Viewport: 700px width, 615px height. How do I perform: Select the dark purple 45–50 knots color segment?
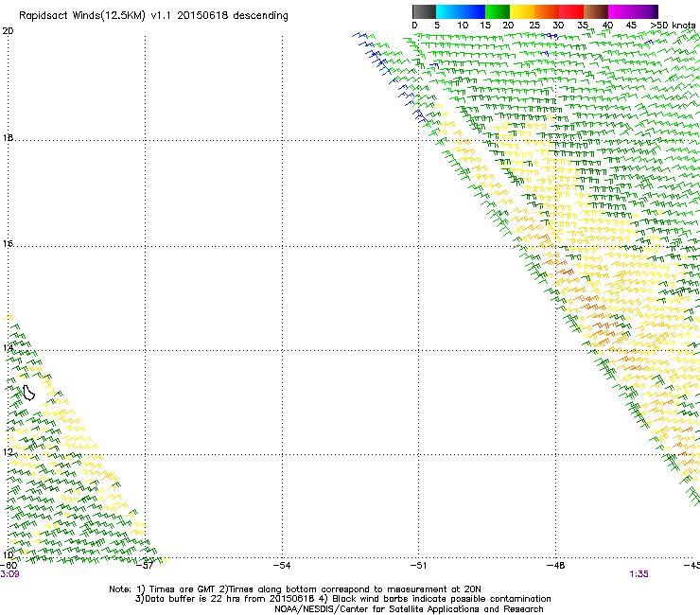tap(645, 11)
